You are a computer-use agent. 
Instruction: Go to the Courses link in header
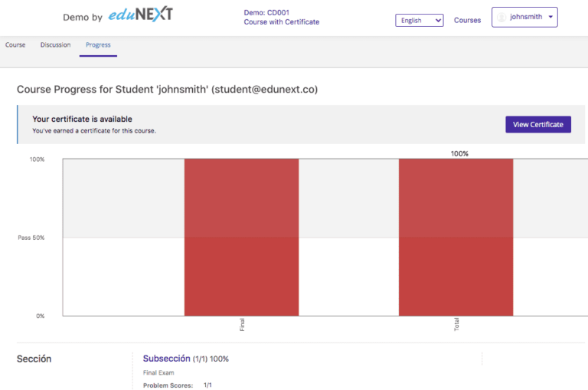[467, 21]
